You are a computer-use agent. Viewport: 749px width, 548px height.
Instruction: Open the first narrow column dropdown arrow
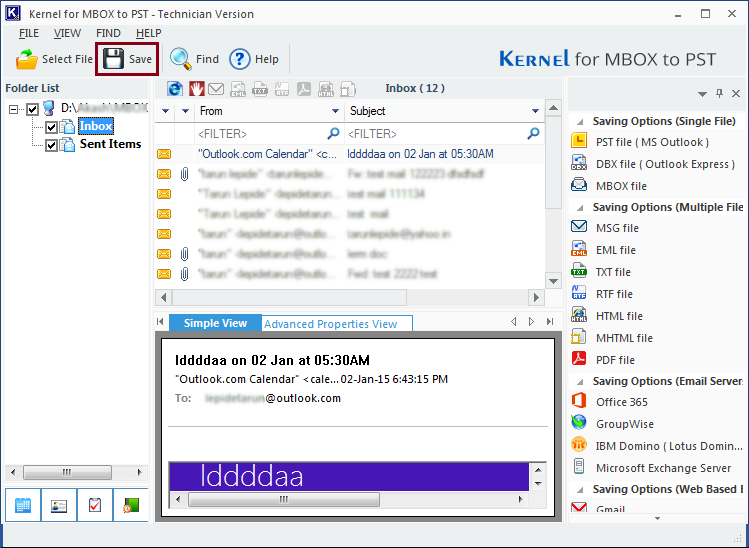(165, 111)
